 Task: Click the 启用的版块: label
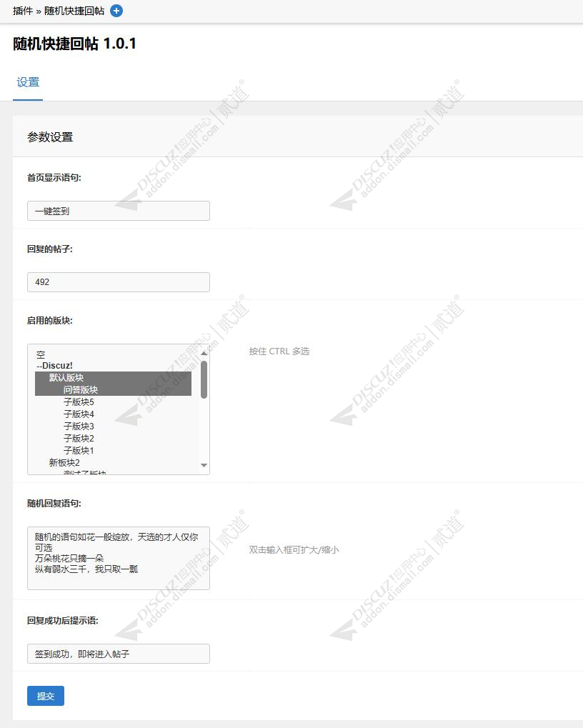point(50,320)
